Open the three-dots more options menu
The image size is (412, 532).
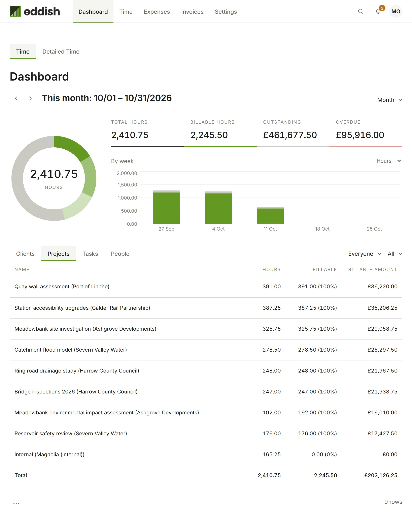(16, 503)
